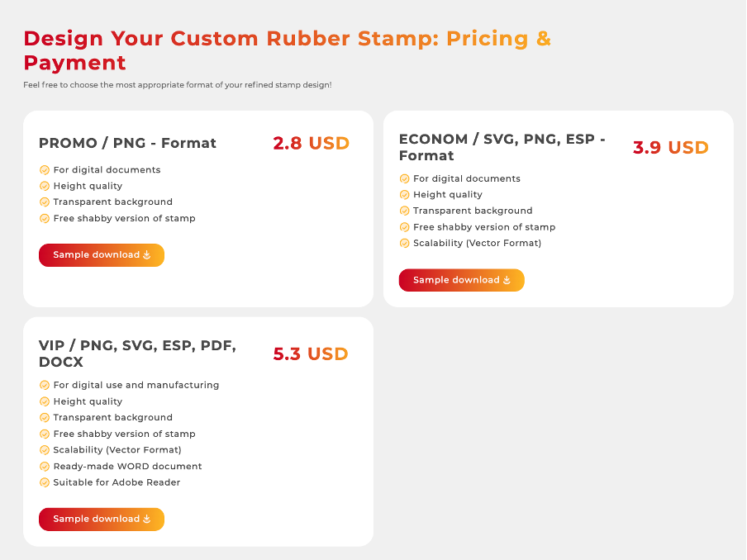Click the checkmark beside 'Height quality' in PROMO plan
The image size is (747, 560).
tap(44, 186)
